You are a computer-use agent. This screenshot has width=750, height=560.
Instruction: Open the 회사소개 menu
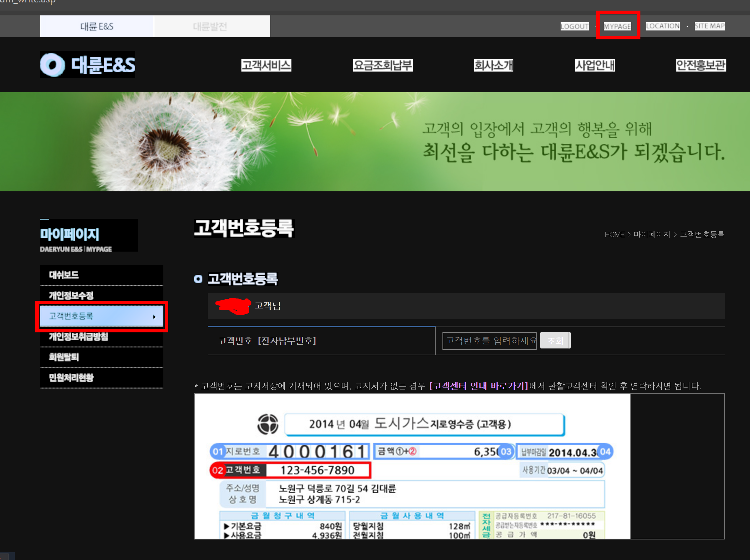click(x=493, y=65)
